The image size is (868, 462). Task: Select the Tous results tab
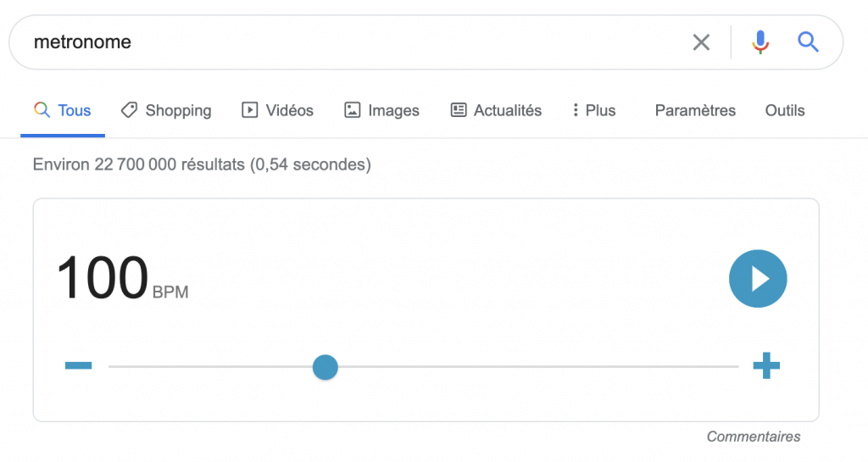64,110
